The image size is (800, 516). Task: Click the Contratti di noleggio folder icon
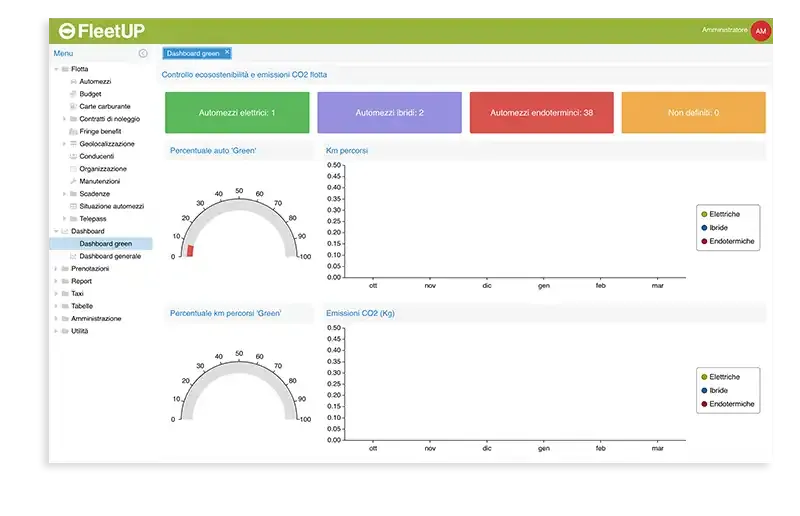pos(73,119)
